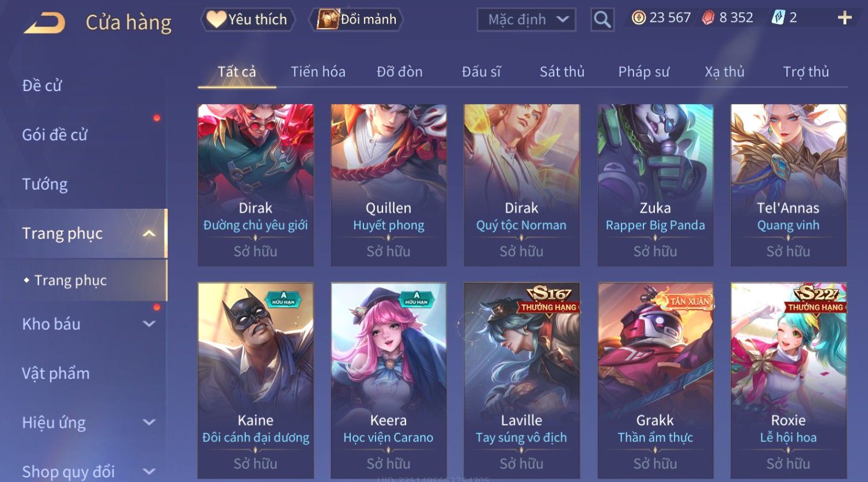The image size is (868, 482).
Task: Open Tướng in the sidebar
Action: click(x=45, y=184)
